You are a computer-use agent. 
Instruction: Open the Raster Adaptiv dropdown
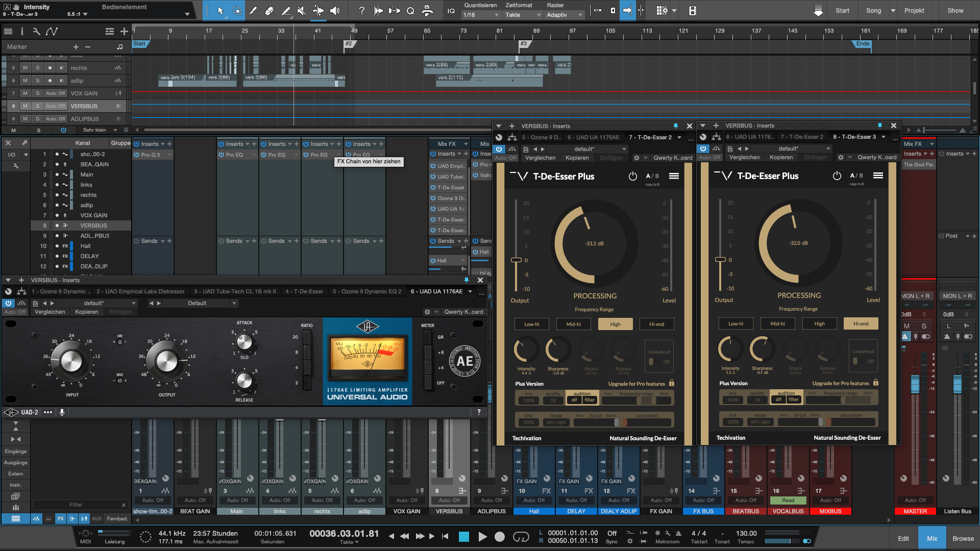click(565, 15)
